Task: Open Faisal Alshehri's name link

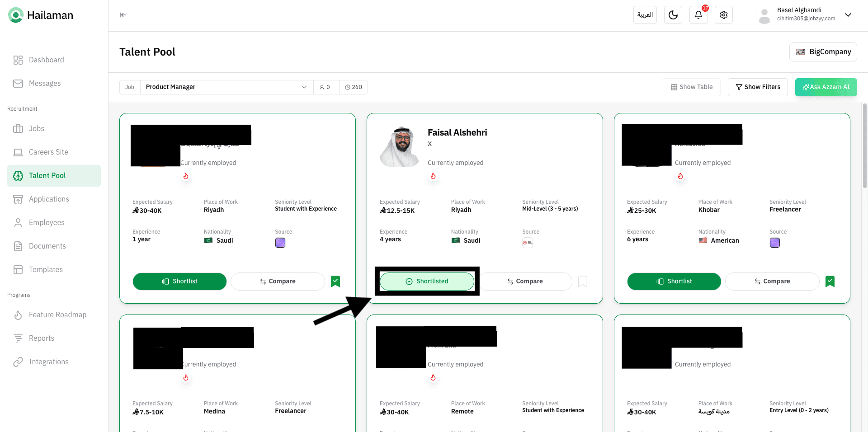Action: (458, 133)
